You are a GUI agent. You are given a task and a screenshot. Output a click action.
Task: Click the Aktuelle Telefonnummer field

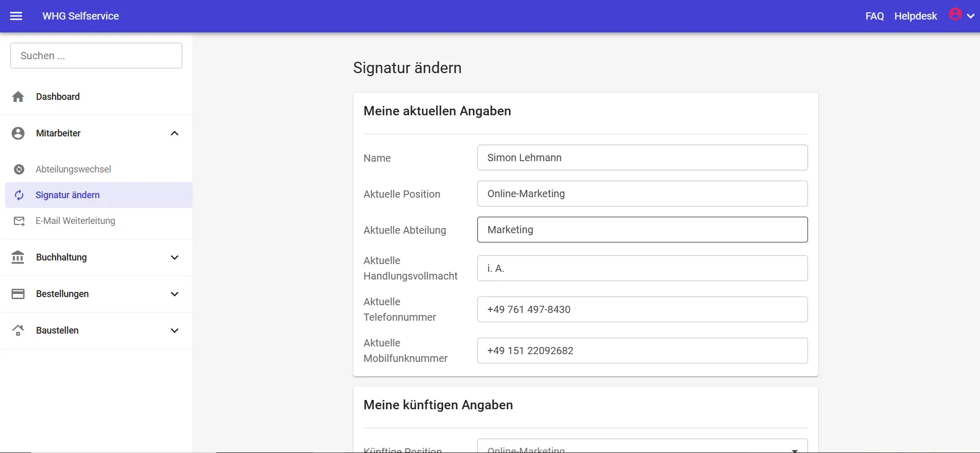[x=642, y=309]
